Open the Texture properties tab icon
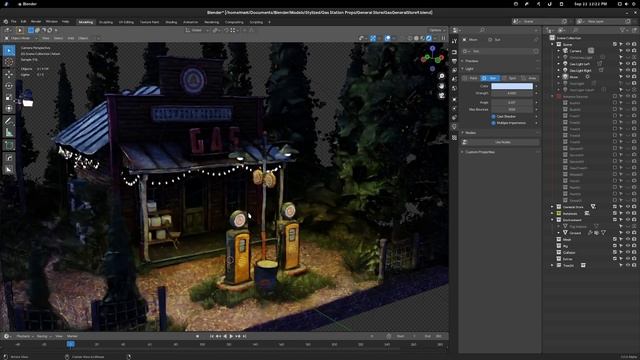640x360 pixels. [454, 138]
